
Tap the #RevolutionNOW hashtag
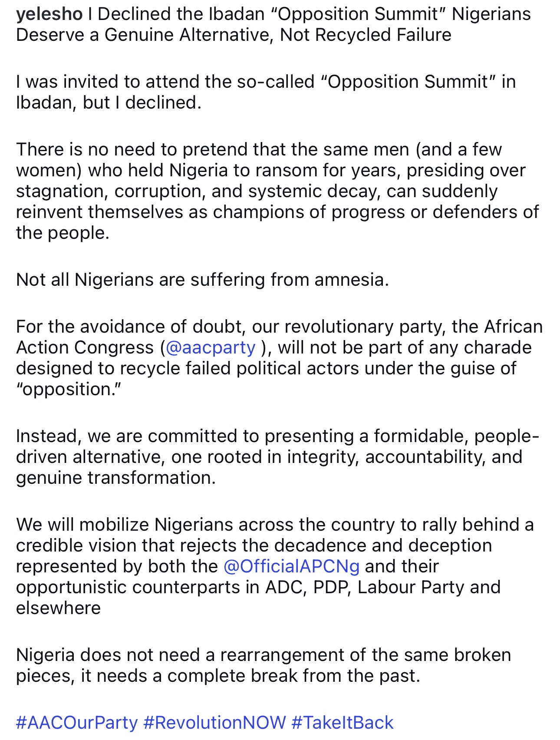pos(214,723)
